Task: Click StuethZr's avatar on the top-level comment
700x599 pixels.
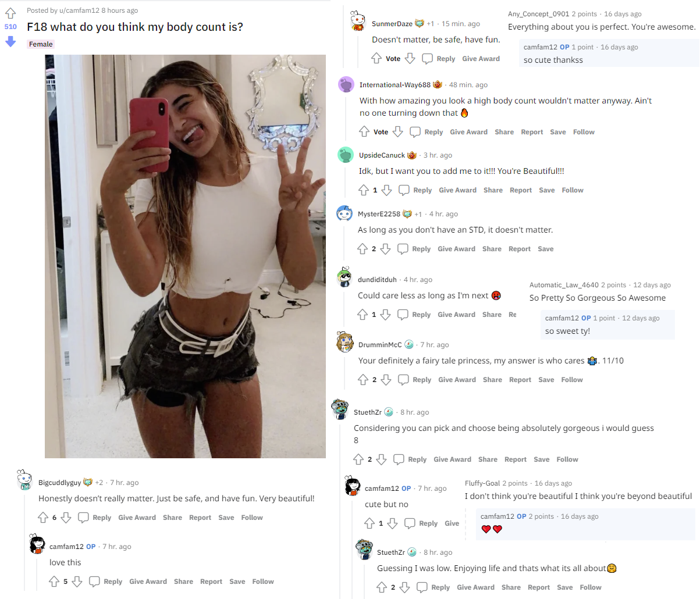Action: coord(340,410)
